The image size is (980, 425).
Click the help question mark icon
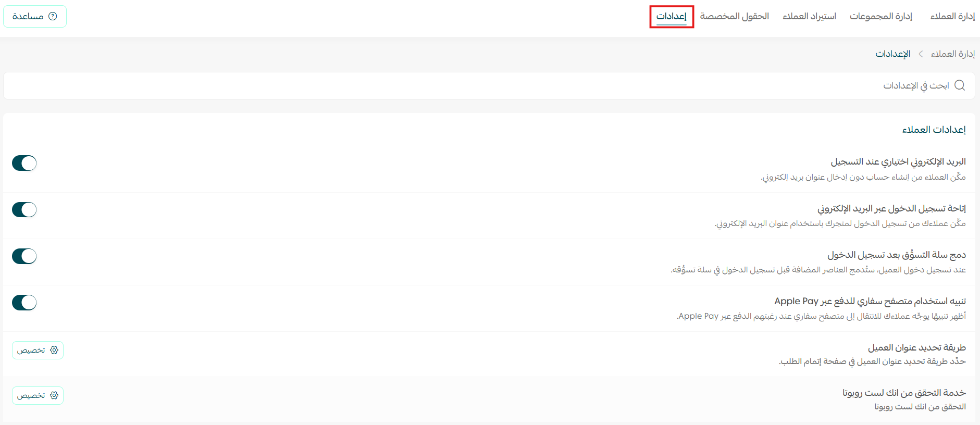[x=53, y=16]
